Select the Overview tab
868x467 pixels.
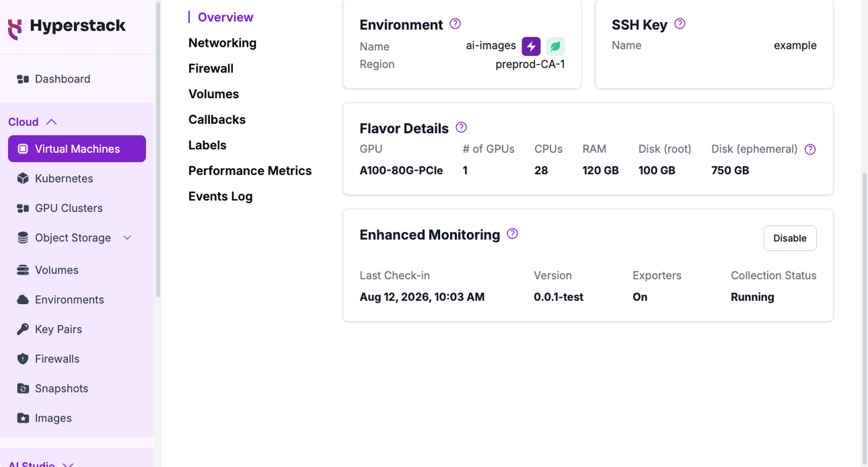pos(225,17)
